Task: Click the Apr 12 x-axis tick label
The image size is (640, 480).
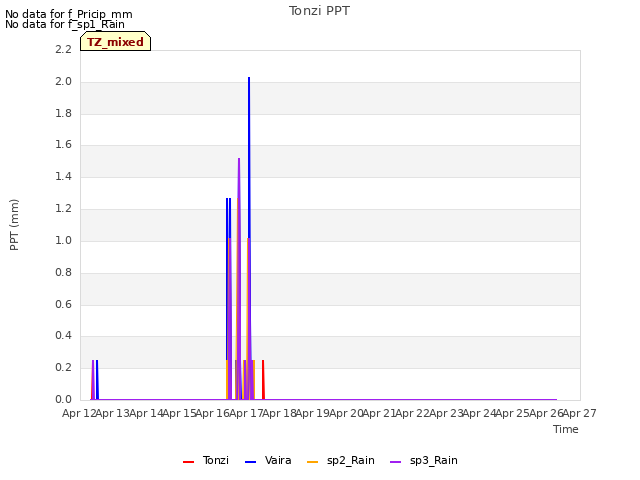Action: 79,413
